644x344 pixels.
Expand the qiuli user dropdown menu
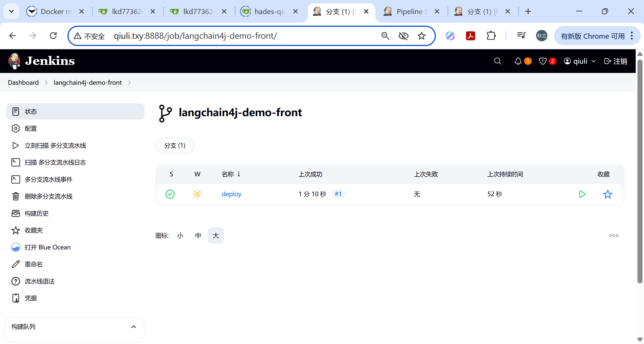[594, 61]
